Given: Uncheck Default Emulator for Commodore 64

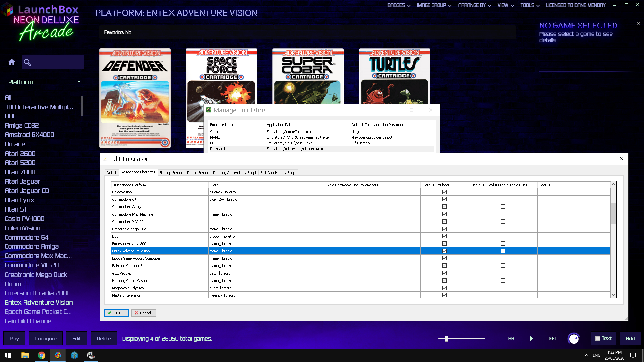Looking at the screenshot, I should coord(444,199).
